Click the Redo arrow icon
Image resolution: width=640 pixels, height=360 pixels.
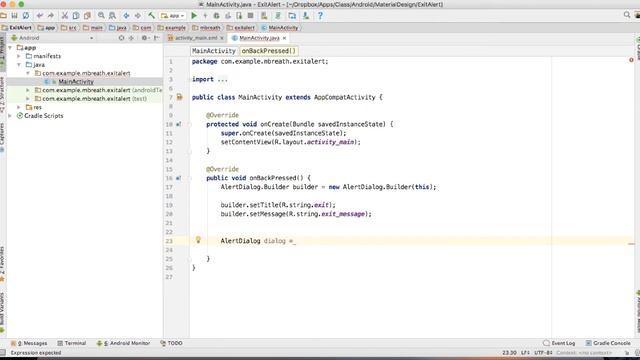[x=51, y=16]
